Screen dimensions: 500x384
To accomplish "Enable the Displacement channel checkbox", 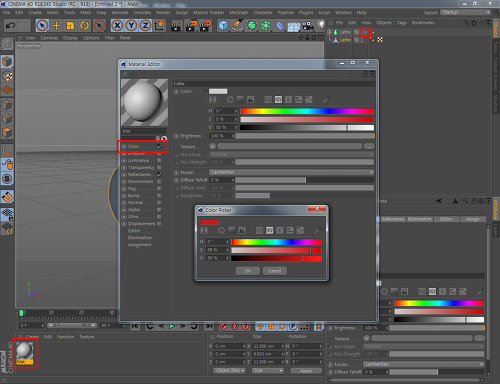I will tap(159, 224).
